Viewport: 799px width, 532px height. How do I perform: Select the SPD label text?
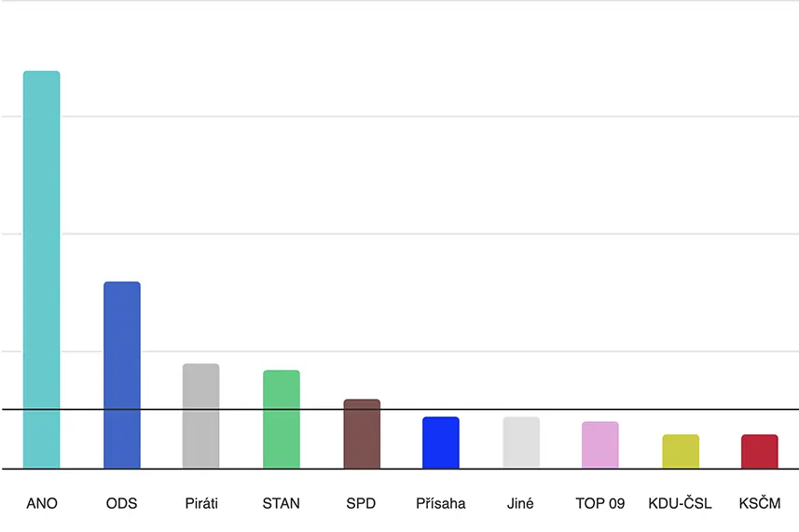(x=361, y=503)
